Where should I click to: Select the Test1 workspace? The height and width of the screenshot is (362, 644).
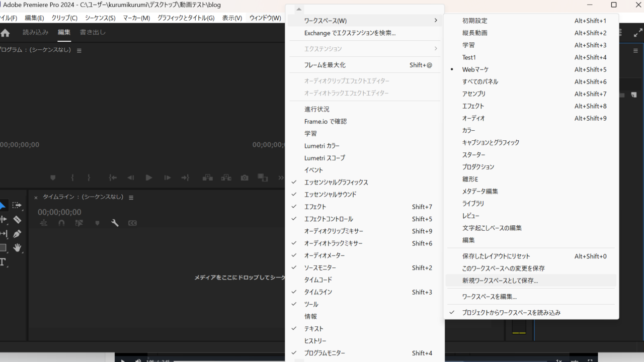(531, 57)
